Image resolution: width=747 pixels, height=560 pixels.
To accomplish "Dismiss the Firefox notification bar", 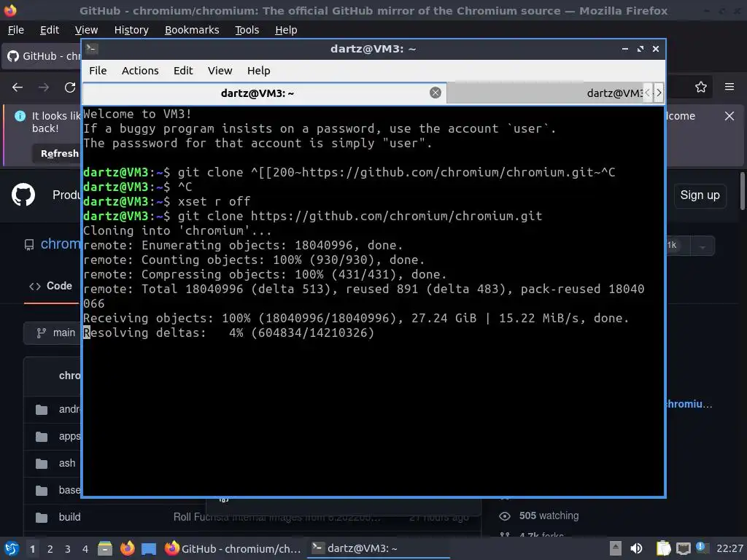I will point(729,116).
